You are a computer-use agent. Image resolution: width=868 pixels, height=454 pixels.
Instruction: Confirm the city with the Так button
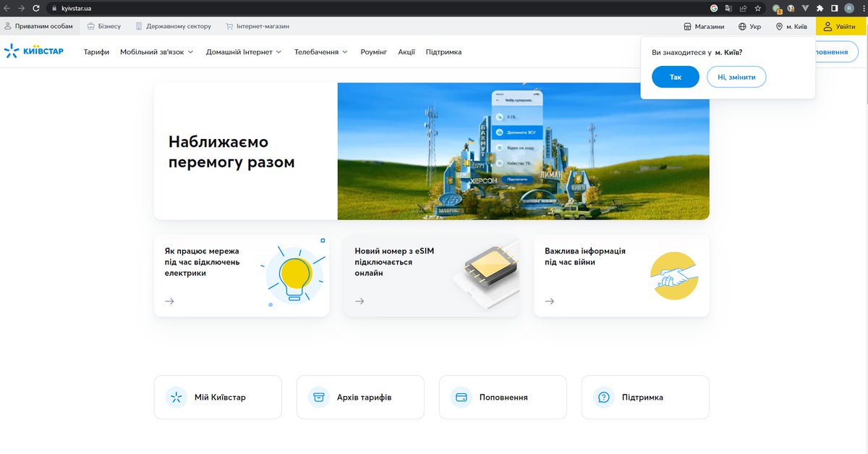click(676, 77)
